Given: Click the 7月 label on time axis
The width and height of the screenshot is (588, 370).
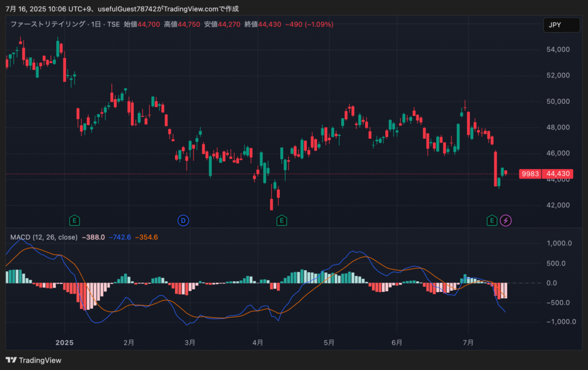Looking at the screenshot, I should [468, 342].
